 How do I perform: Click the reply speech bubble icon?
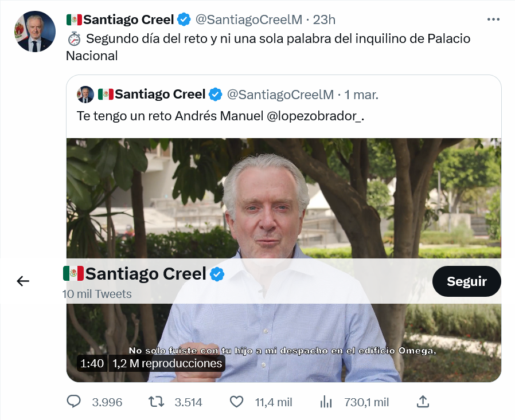pos(73,402)
